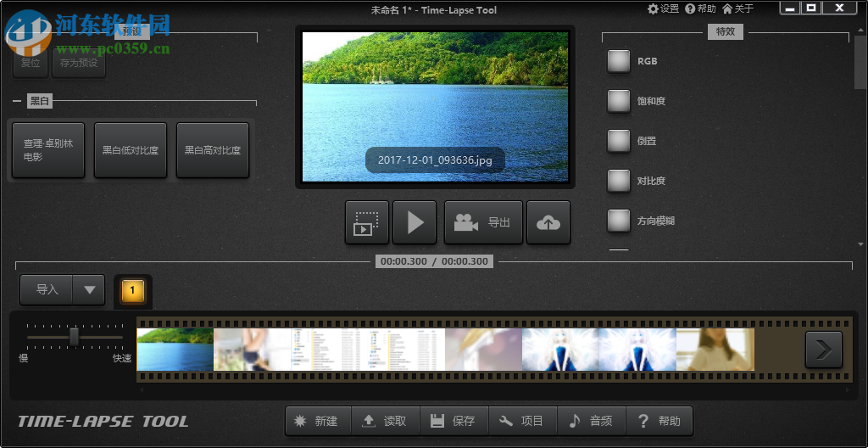The width and height of the screenshot is (868, 448).
Task: Click the effects panel scrollbar thumb
Action: [x=860, y=62]
